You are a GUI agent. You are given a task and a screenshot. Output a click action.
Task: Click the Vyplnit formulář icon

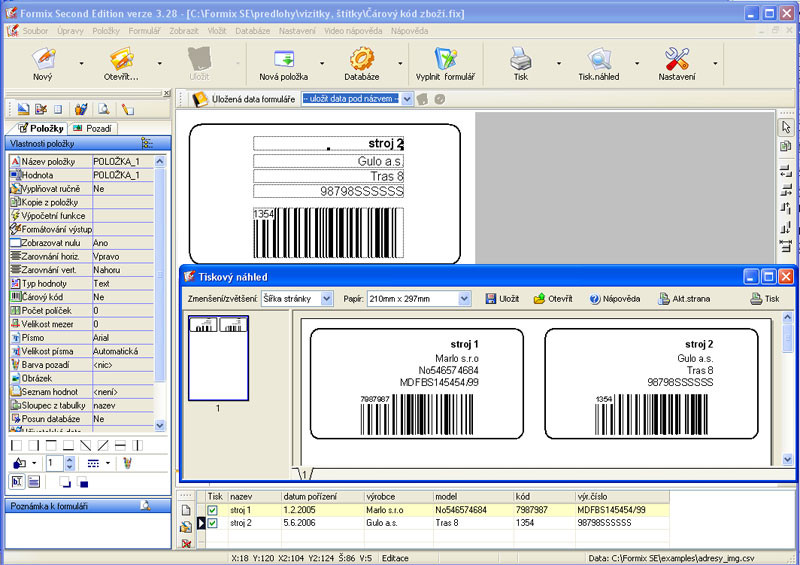click(x=445, y=58)
